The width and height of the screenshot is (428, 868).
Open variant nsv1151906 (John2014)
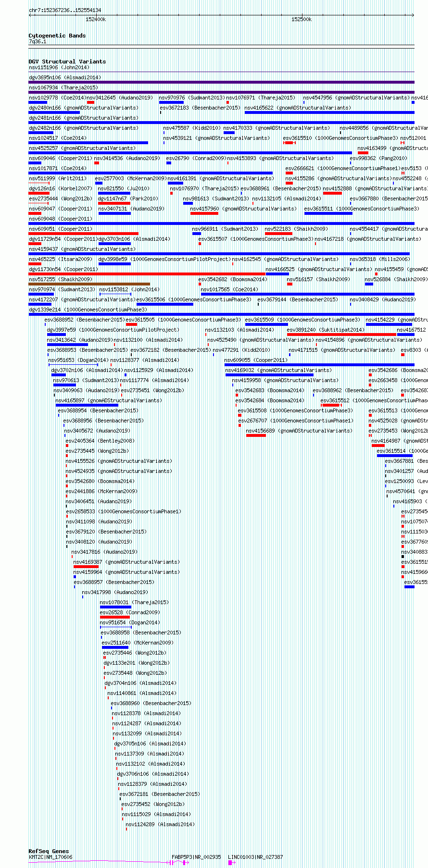pyautogui.click(x=59, y=68)
